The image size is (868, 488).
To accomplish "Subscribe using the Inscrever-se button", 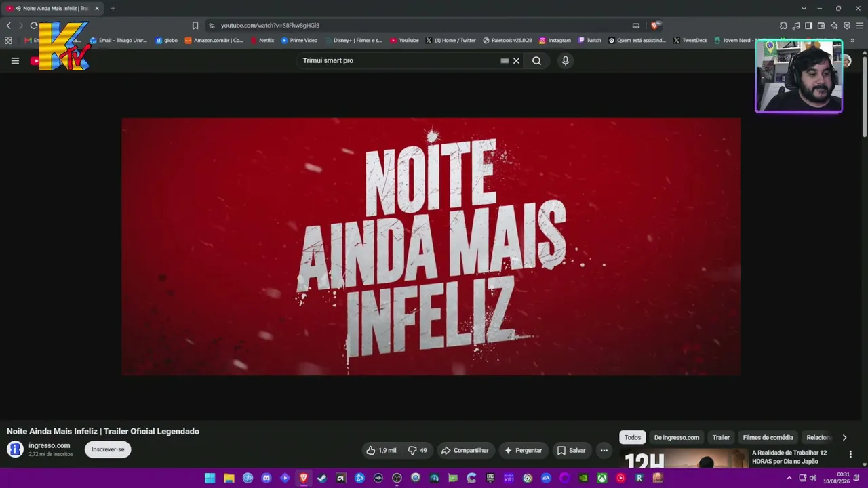I will [108, 449].
